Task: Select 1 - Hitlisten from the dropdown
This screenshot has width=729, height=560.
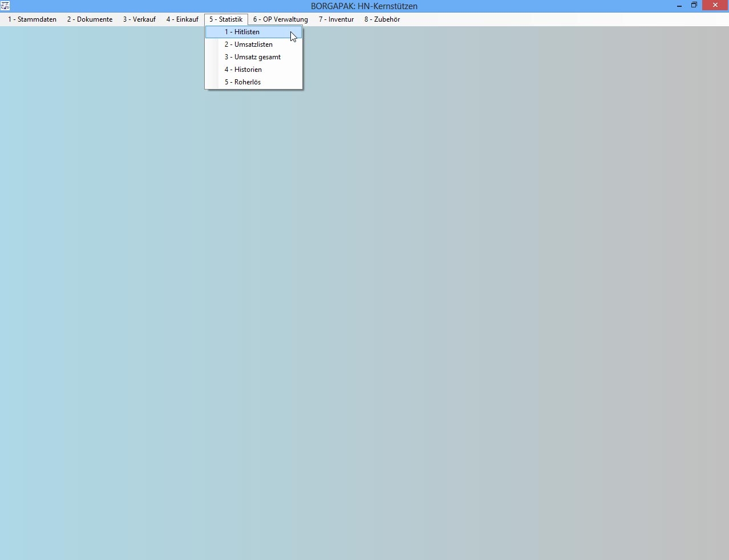Action: point(254,32)
